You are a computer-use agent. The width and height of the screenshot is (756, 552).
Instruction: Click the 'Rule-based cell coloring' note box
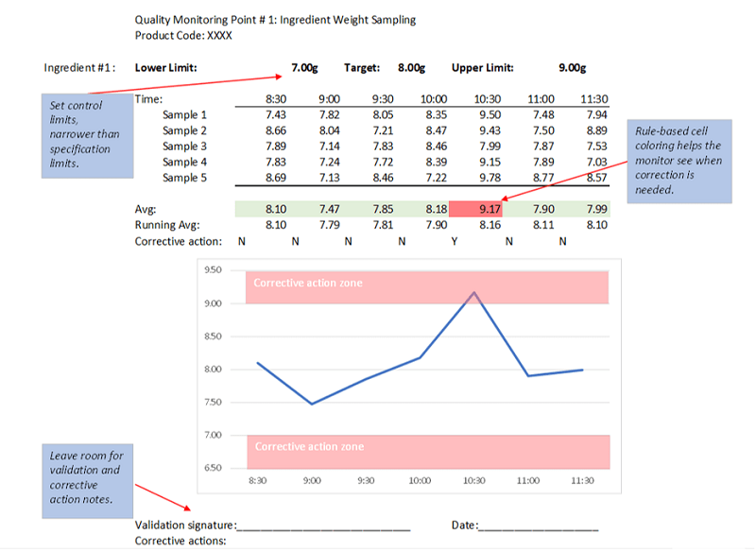point(679,161)
